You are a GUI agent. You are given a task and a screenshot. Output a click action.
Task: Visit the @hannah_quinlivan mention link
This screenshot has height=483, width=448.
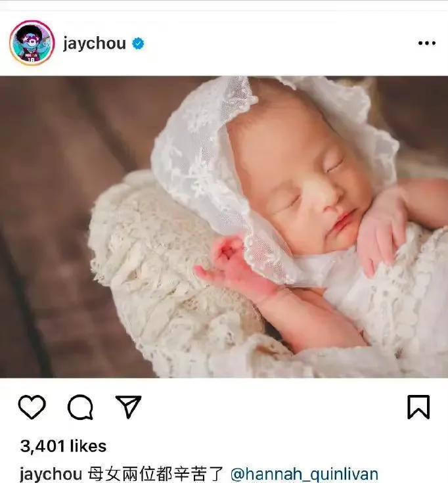pyautogui.click(x=304, y=474)
